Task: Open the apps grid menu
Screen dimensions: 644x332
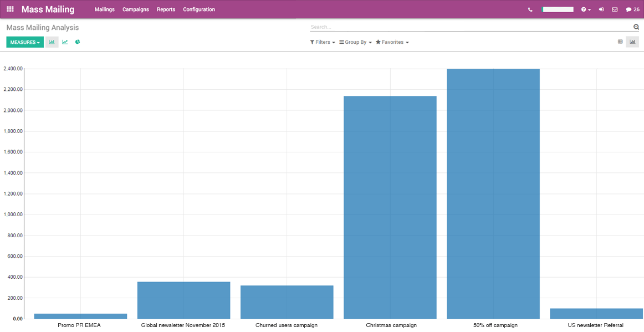Action: click(x=9, y=9)
